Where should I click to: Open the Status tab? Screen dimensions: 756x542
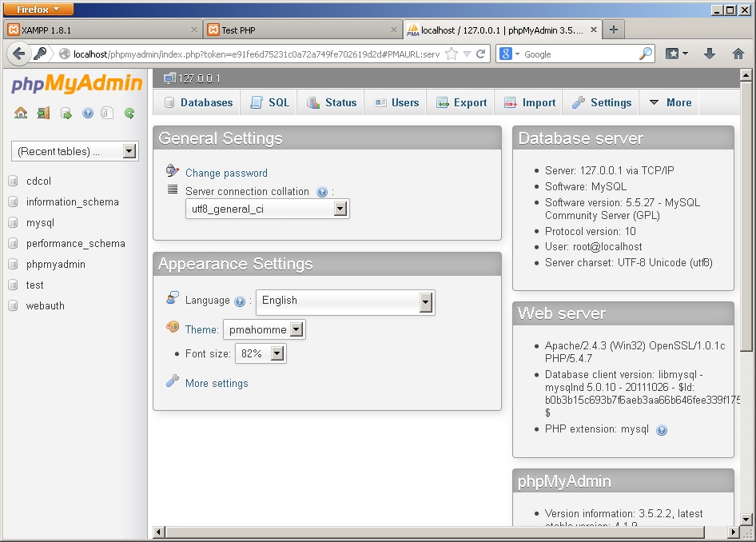coord(332,102)
